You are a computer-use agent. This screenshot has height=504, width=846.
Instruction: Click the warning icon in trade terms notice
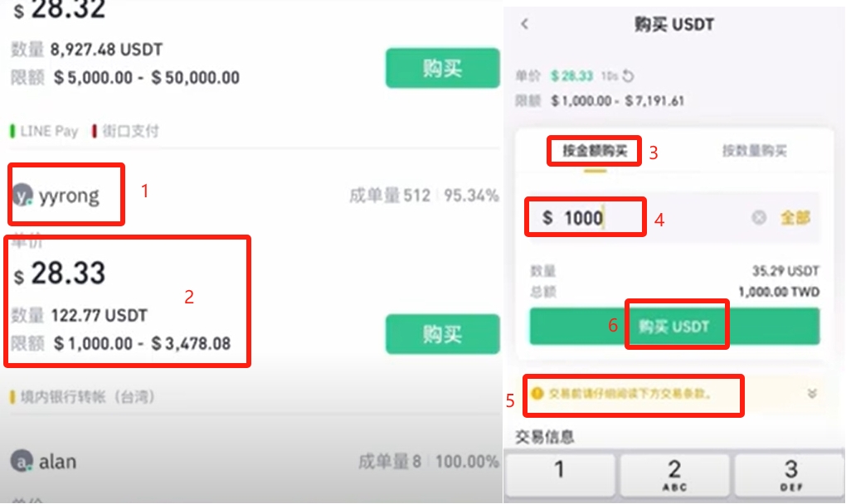tap(537, 394)
